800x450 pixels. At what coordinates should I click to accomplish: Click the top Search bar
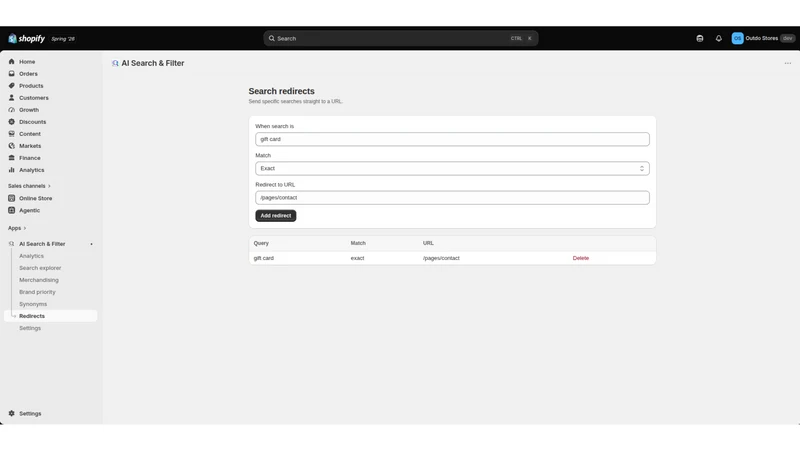point(401,38)
